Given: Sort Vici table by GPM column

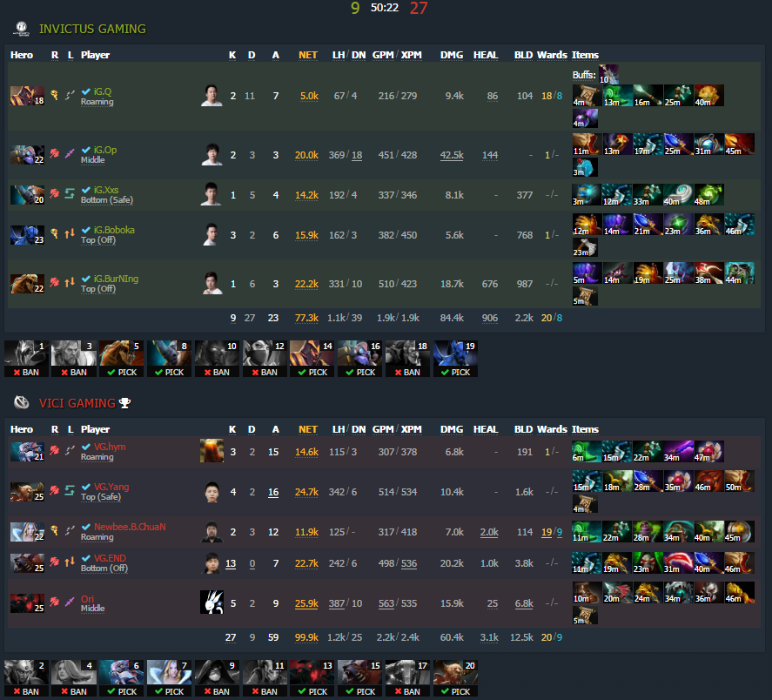Looking at the screenshot, I should coord(383,429).
